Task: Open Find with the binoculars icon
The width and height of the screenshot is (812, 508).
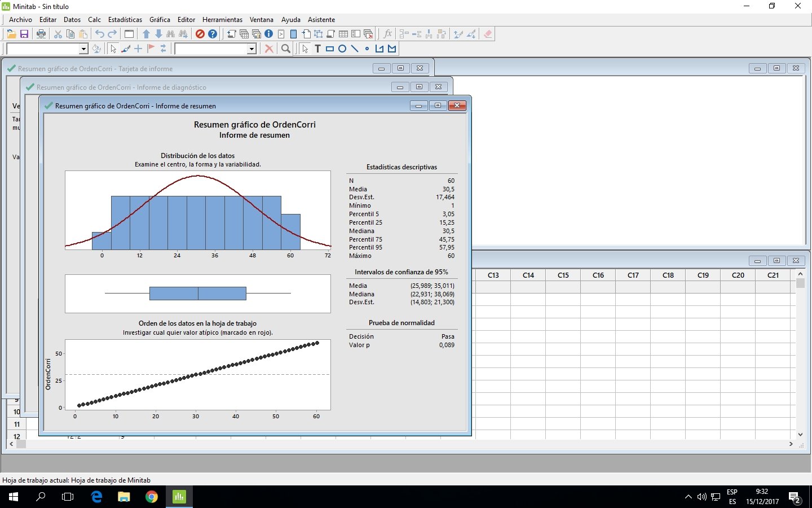Action: [x=171, y=34]
